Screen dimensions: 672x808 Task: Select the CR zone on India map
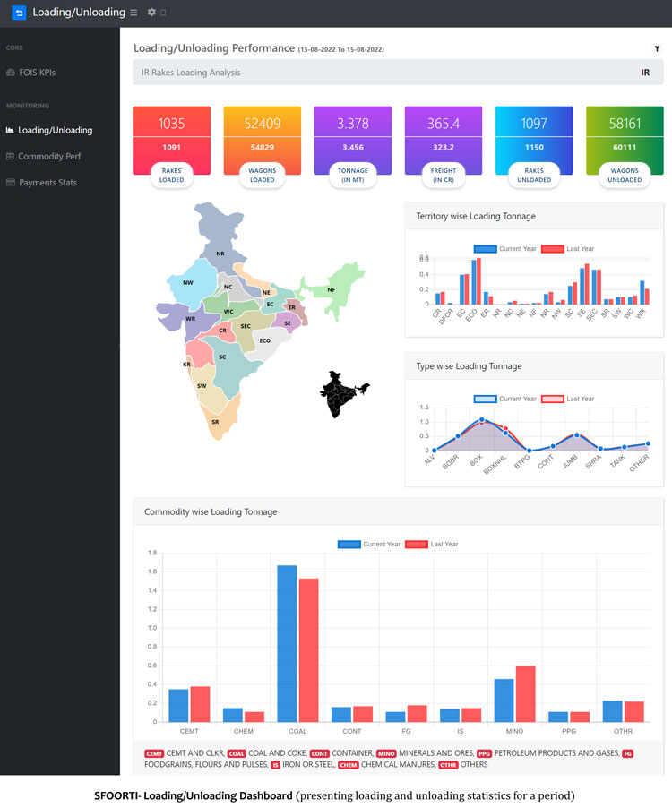tap(222, 331)
